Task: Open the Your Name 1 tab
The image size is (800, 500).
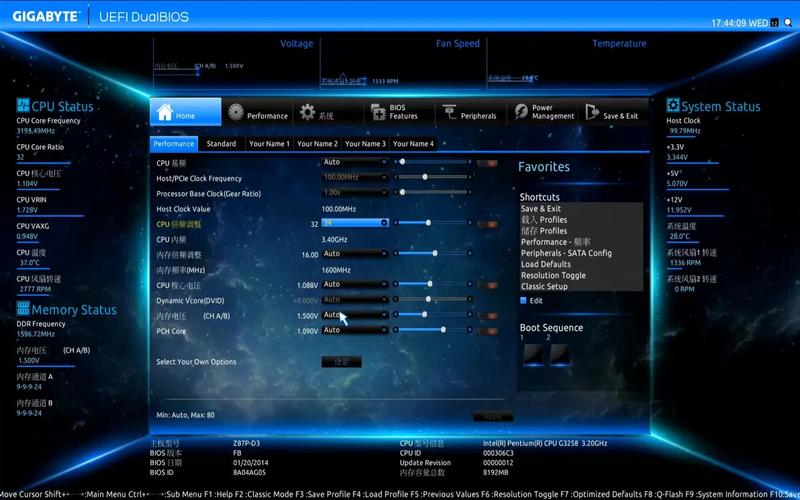Action: pos(269,144)
